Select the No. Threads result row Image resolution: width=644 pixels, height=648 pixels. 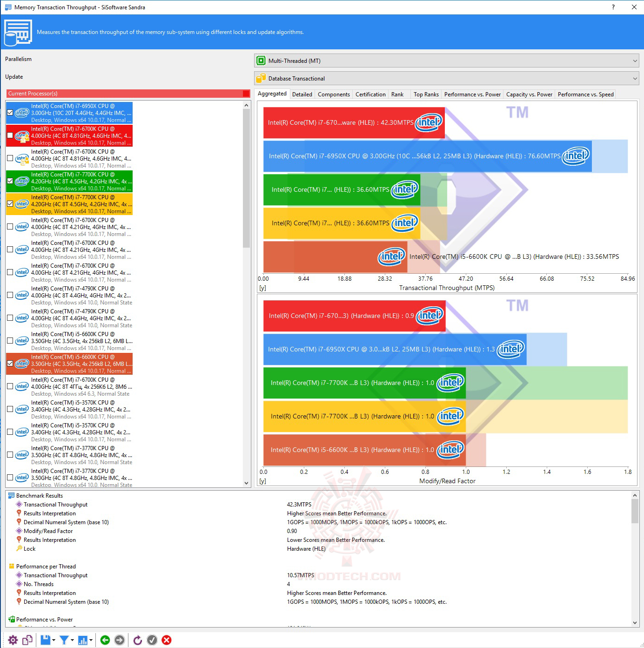pyautogui.click(x=318, y=584)
